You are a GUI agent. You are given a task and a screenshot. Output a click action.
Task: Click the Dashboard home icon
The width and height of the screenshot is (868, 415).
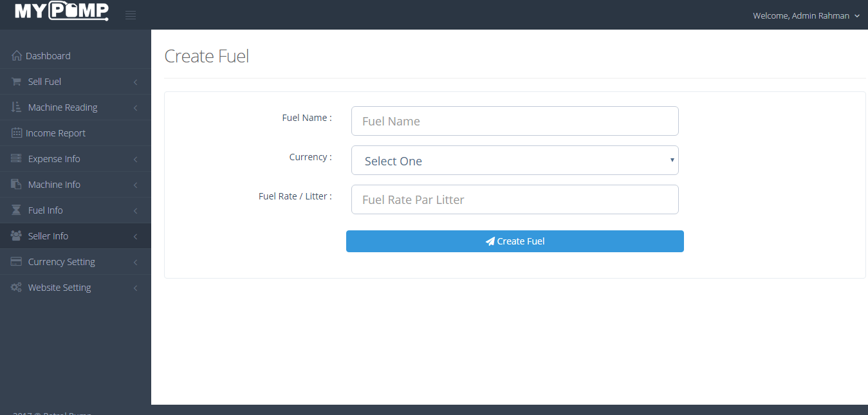point(15,55)
